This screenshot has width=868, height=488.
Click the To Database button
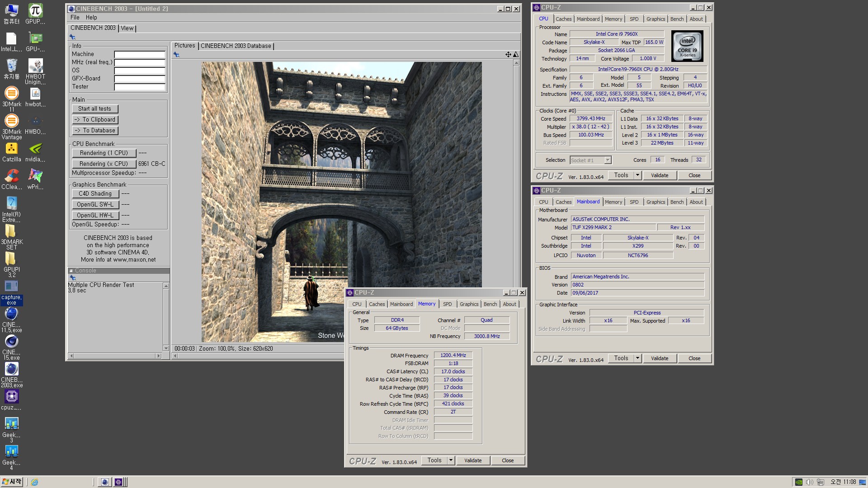94,131
